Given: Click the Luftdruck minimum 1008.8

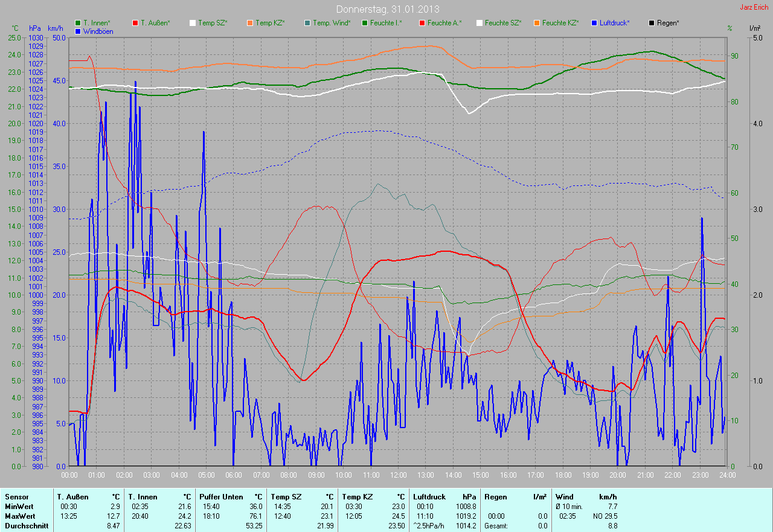Looking at the screenshot, I should [465, 507].
